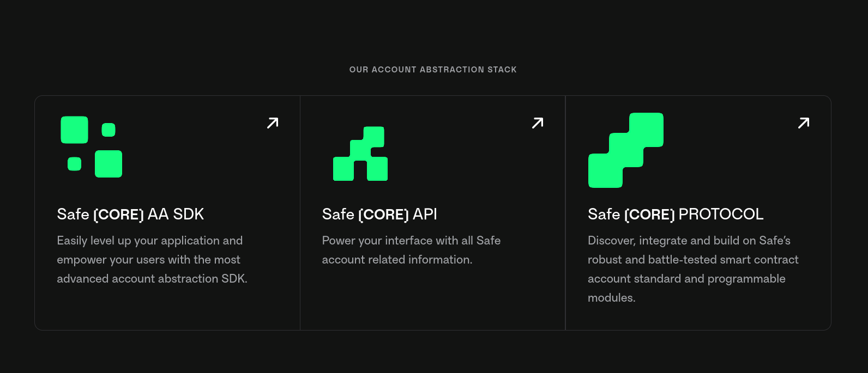The height and width of the screenshot is (373, 868).
Task: Click the Safe AA SDK four-squares logo
Action: (x=91, y=146)
